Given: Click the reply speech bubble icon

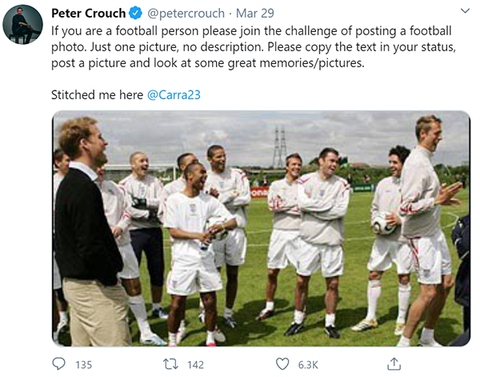Looking at the screenshot, I should click(x=59, y=364).
